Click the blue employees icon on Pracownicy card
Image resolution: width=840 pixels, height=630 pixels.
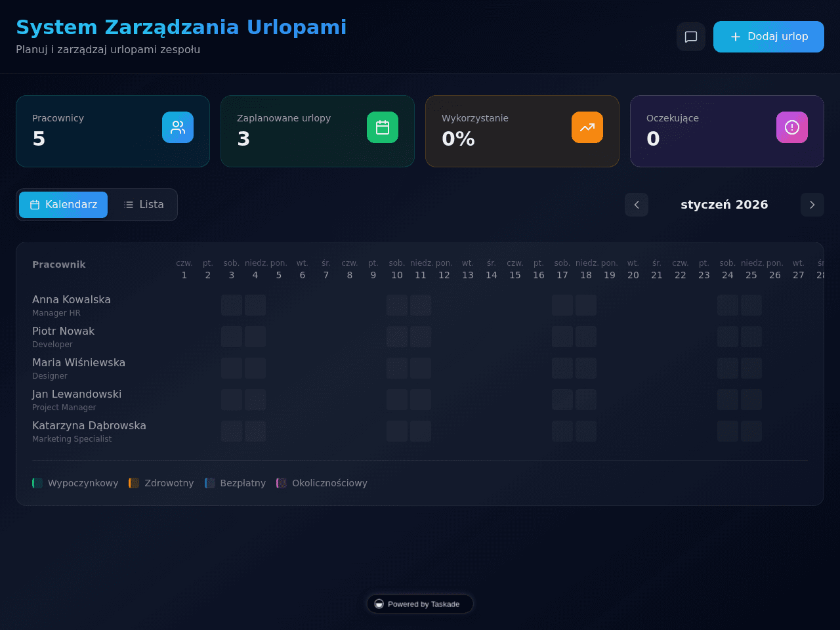(x=178, y=127)
